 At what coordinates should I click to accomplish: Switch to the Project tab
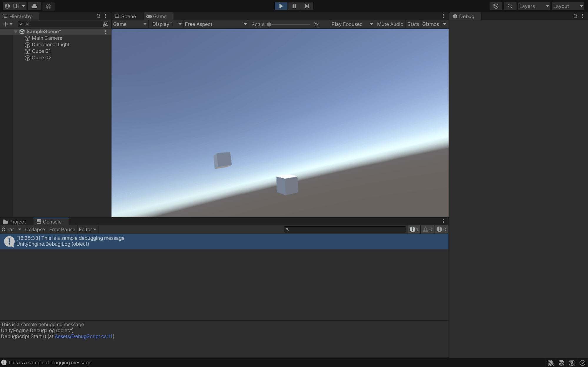click(16, 221)
